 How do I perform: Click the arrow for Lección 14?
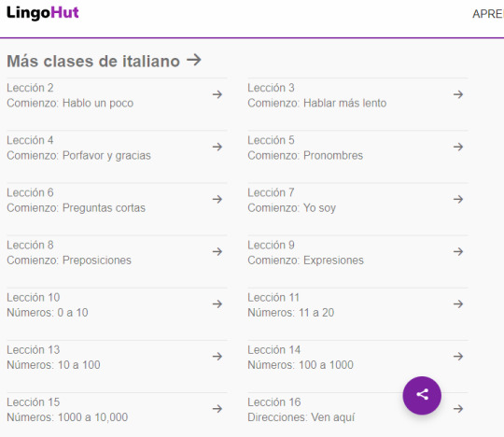(x=458, y=357)
